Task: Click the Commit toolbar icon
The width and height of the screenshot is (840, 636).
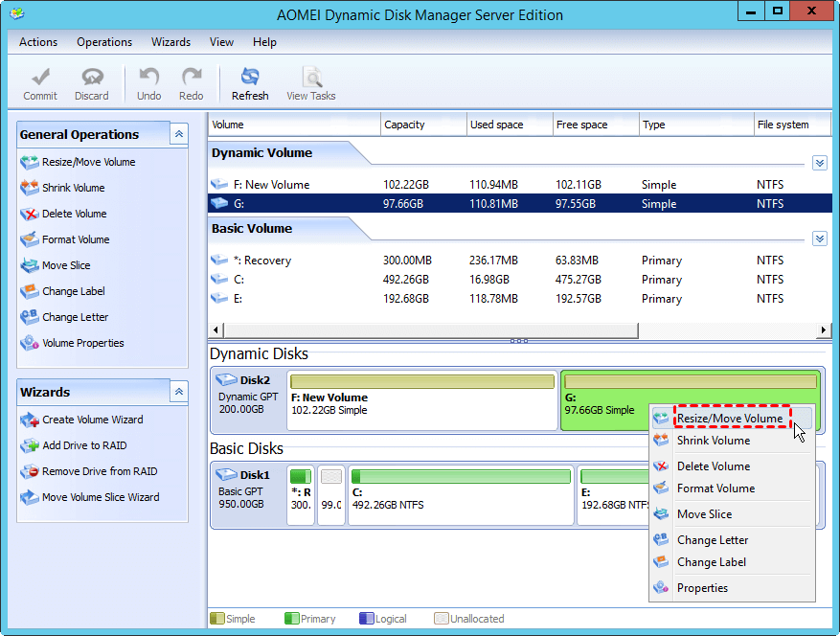Action: (x=40, y=83)
